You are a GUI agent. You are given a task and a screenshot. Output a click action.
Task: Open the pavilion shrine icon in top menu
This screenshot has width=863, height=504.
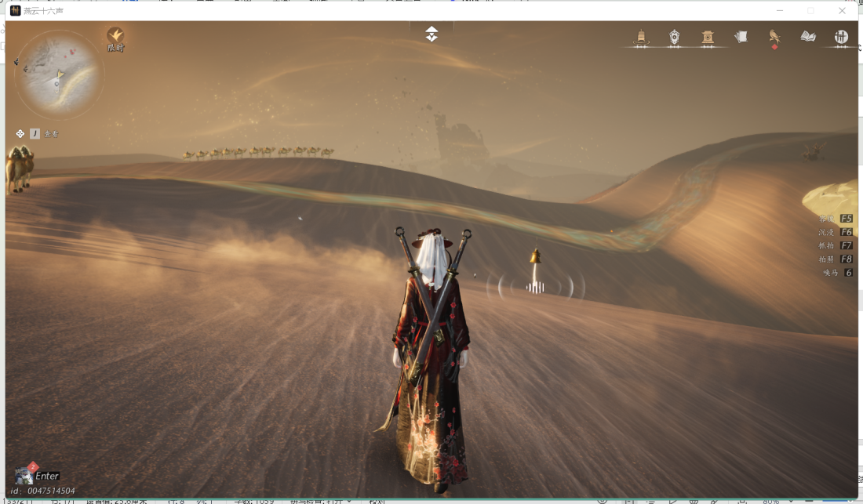click(x=708, y=37)
